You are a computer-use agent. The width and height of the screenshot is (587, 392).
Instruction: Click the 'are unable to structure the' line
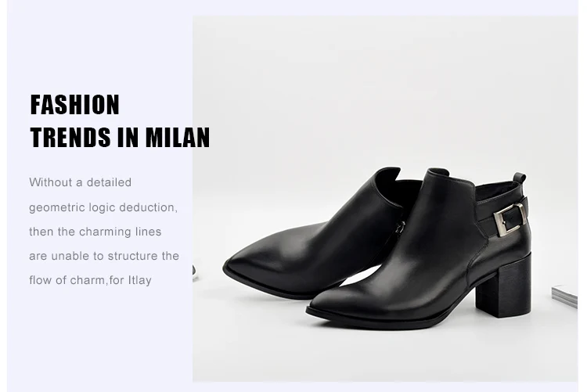(x=104, y=256)
